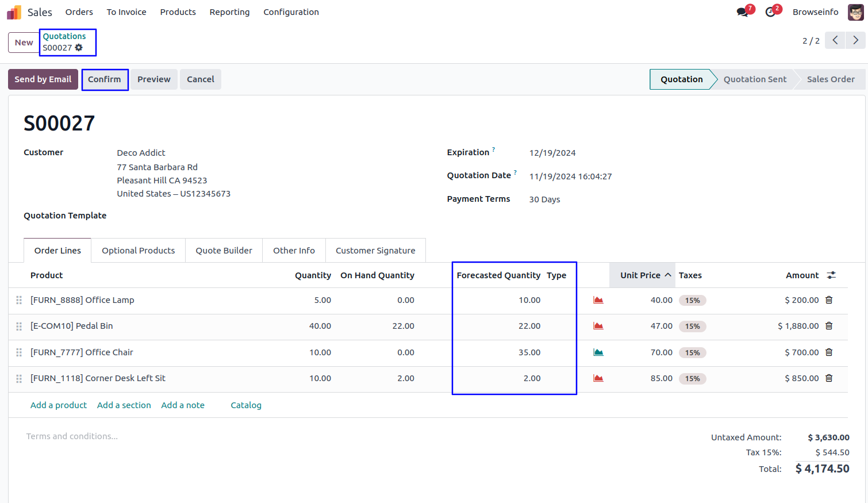Delete the Corner Desk Left Sit line
This screenshot has height=503, width=868.
tap(829, 378)
